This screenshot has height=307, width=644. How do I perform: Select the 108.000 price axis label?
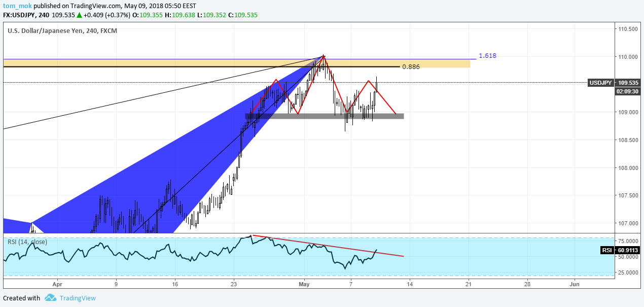[628, 168]
